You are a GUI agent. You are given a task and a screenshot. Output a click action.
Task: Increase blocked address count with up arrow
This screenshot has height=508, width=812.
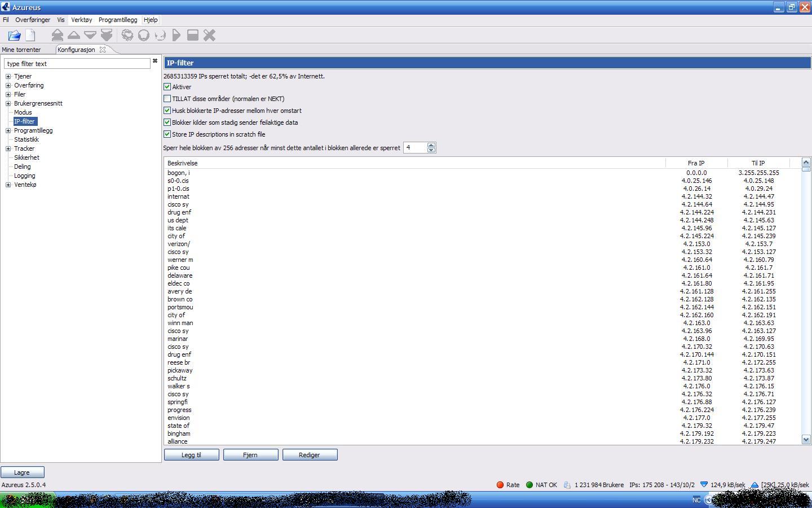click(431, 145)
